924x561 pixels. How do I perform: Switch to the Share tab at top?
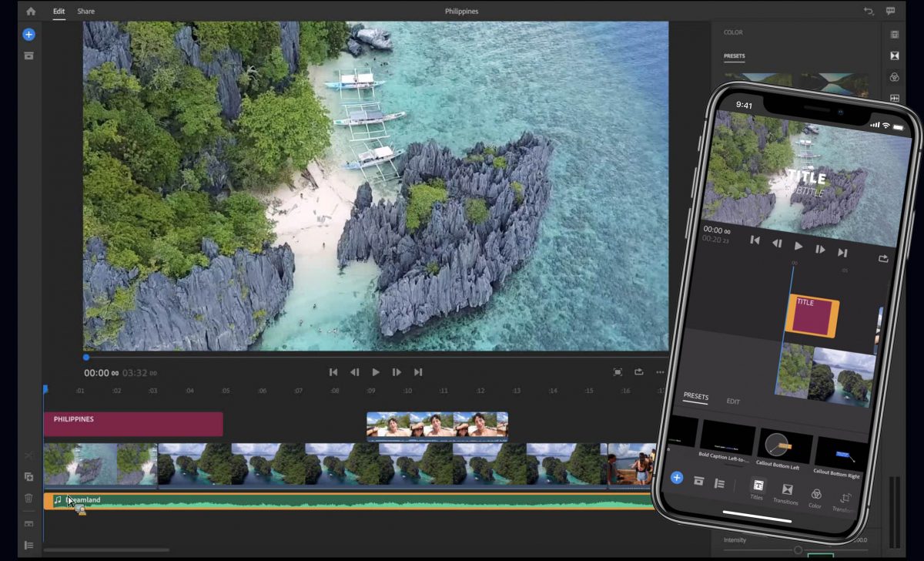tap(85, 11)
